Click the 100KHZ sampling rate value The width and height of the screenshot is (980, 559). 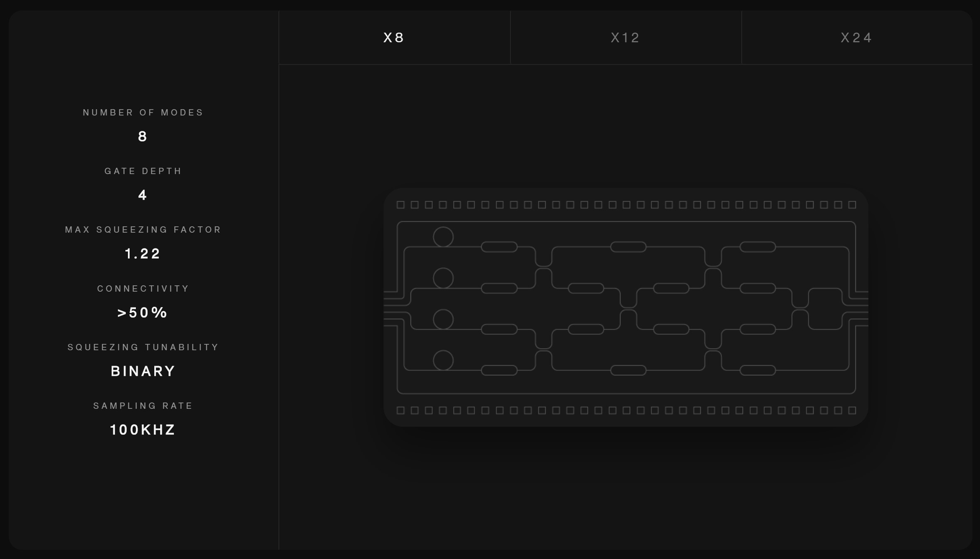click(x=143, y=430)
